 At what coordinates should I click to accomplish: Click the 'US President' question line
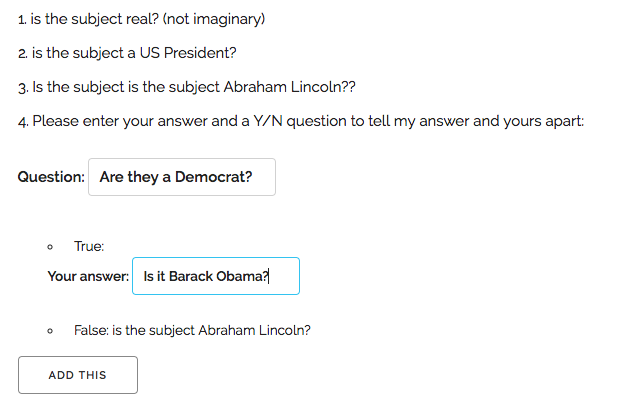click(x=134, y=53)
